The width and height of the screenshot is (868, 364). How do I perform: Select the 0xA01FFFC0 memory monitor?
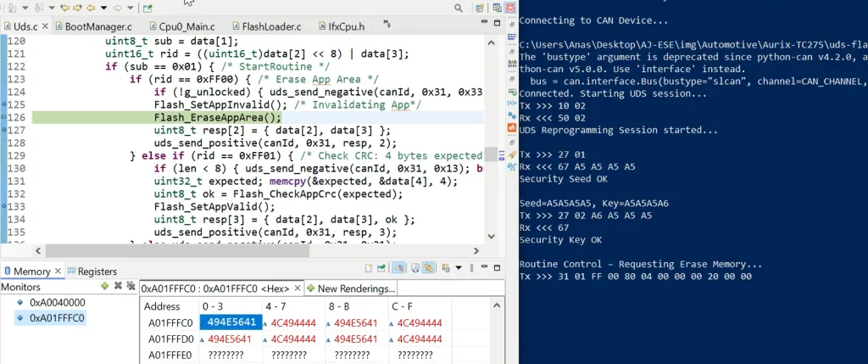pyautogui.click(x=50, y=318)
